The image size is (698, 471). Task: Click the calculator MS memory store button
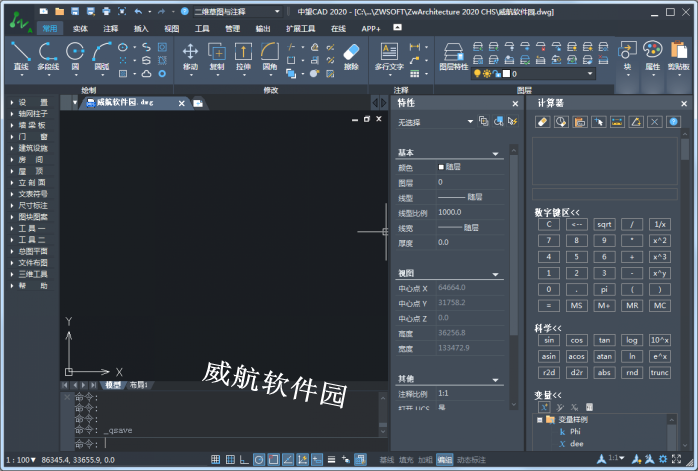pos(576,305)
